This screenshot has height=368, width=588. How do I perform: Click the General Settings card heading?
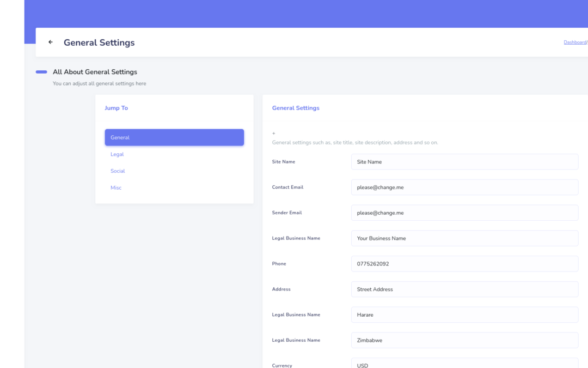click(x=296, y=108)
